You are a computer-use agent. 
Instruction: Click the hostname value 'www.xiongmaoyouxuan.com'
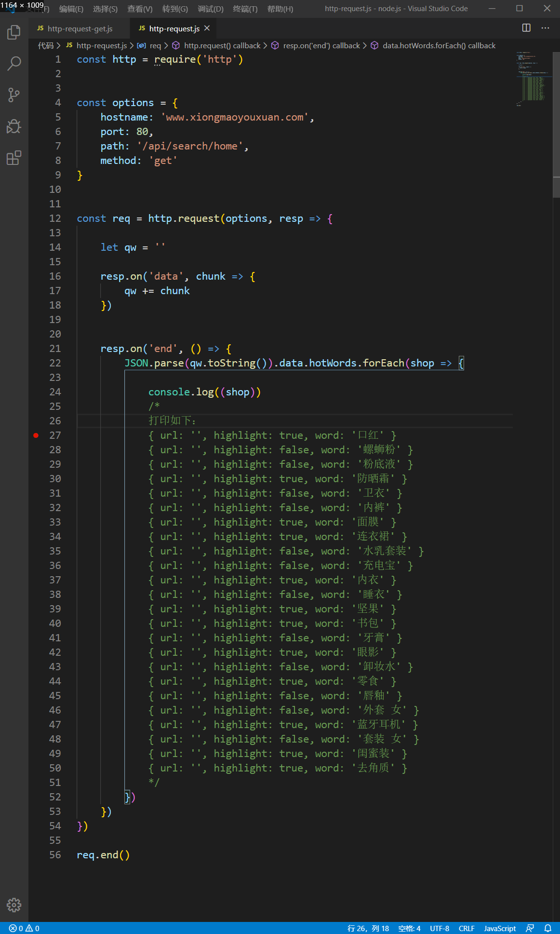point(235,117)
